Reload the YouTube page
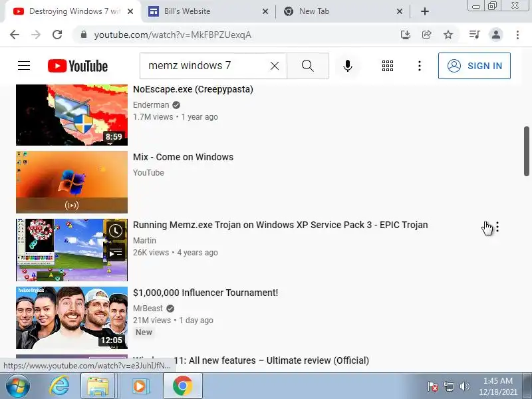The image size is (532, 399). click(x=57, y=35)
